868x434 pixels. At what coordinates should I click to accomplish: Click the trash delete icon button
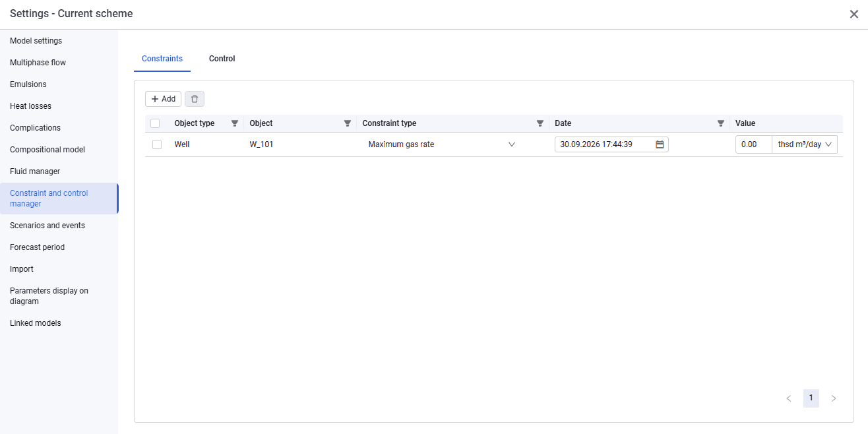(195, 99)
